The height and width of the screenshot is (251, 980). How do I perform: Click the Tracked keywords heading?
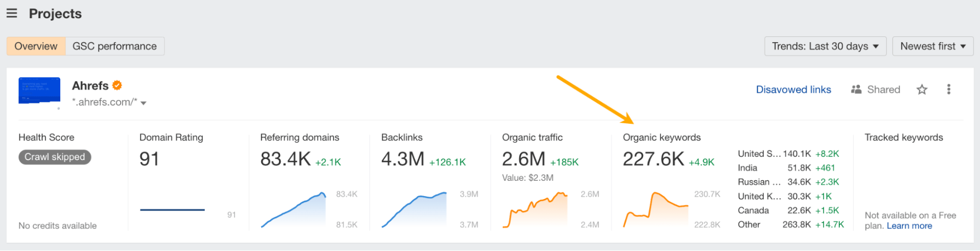pos(904,138)
